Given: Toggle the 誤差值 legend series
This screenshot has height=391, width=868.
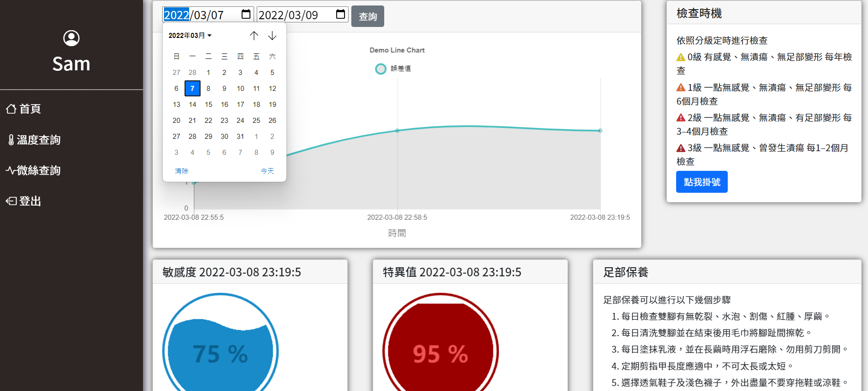Looking at the screenshot, I should coord(393,69).
